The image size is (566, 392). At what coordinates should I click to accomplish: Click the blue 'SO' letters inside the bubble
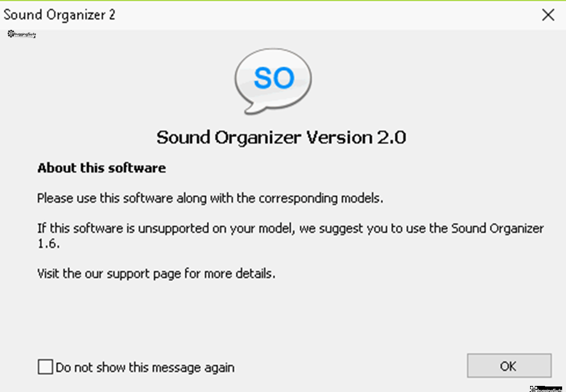tap(274, 77)
